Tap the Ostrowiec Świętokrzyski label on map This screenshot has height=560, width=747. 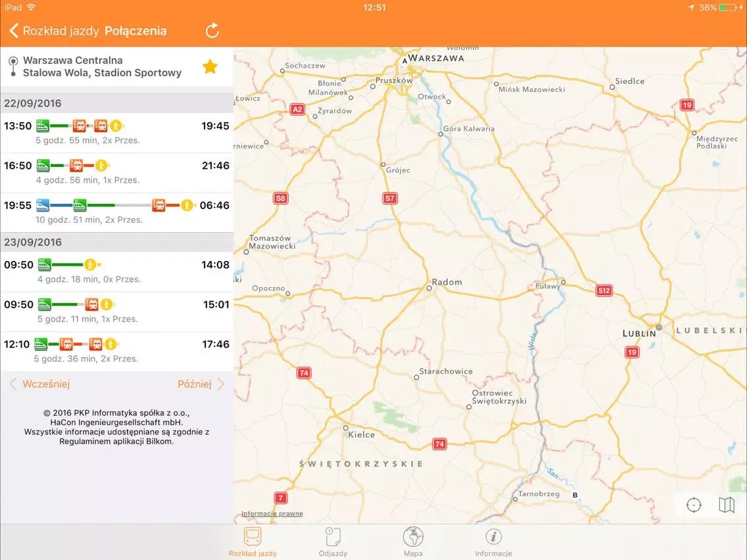coord(499,397)
